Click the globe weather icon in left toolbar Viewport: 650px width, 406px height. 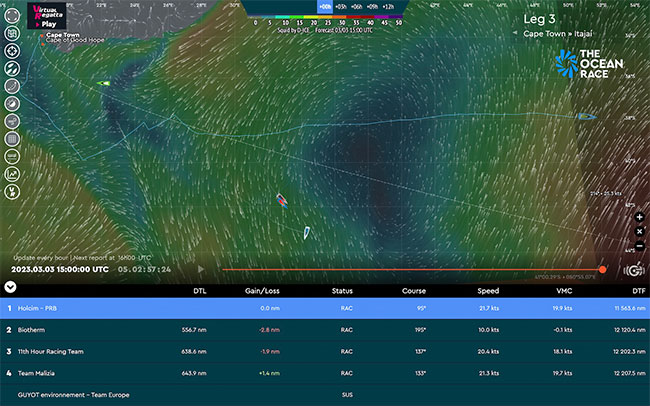click(x=12, y=103)
